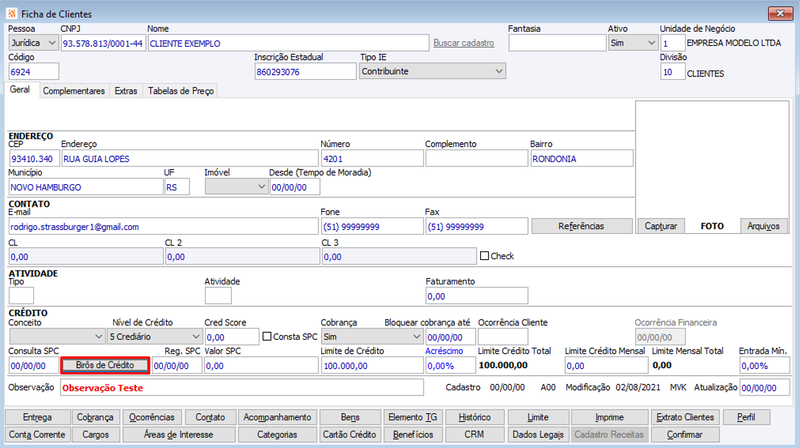800x448 pixels.
Task: Click the E-mail input field
Action: [163, 227]
